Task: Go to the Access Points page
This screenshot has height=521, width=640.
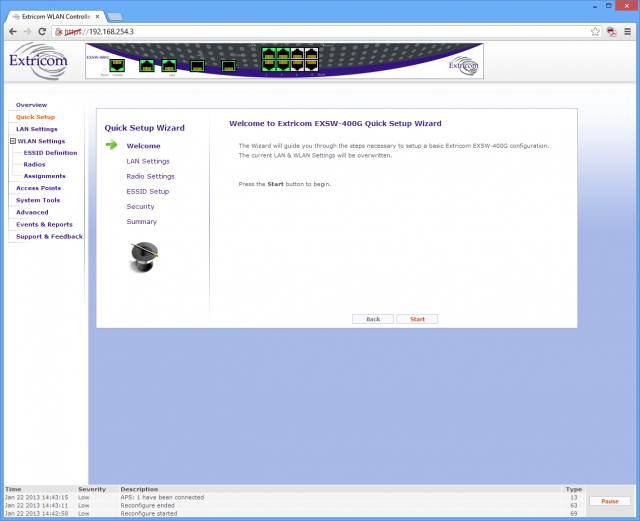Action: tap(38, 188)
